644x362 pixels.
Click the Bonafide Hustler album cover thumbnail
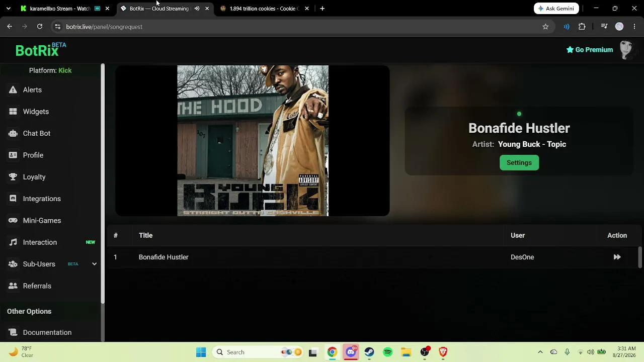click(253, 141)
